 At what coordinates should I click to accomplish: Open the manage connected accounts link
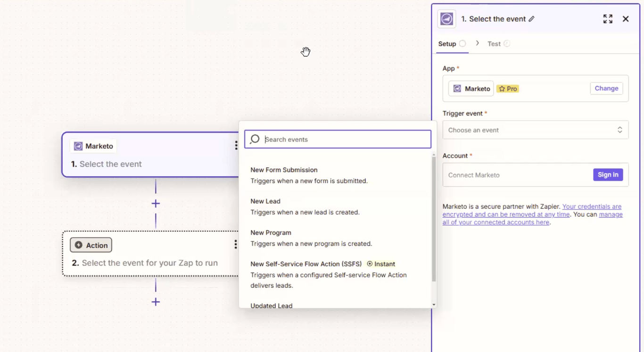pos(532,218)
